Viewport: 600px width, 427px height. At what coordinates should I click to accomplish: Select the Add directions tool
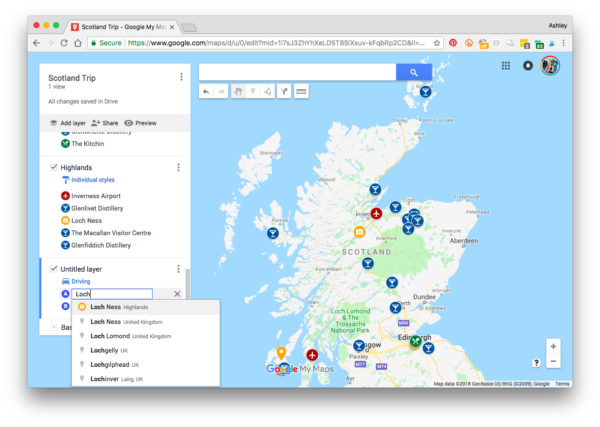click(x=284, y=91)
